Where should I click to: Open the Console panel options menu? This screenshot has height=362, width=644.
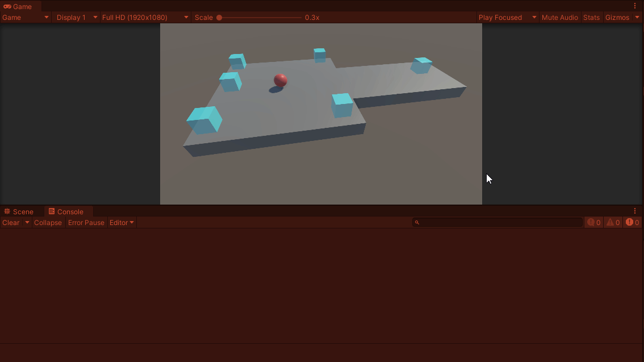[x=635, y=211]
